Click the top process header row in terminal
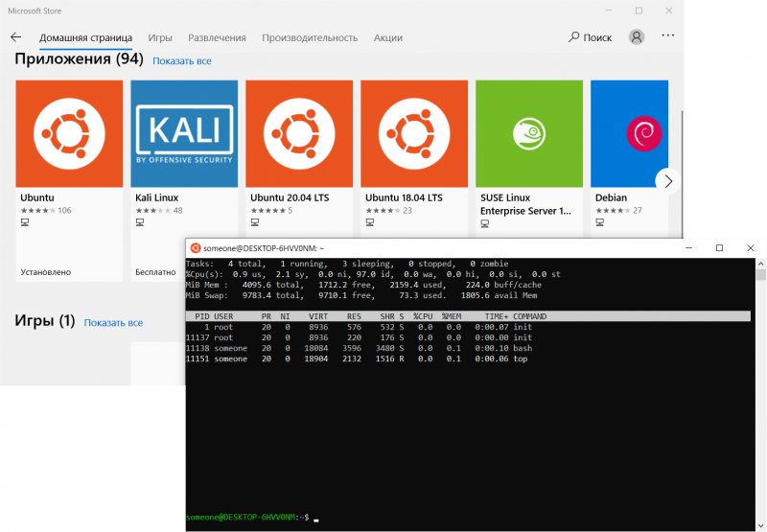The height and width of the screenshot is (532, 767). coord(468,316)
